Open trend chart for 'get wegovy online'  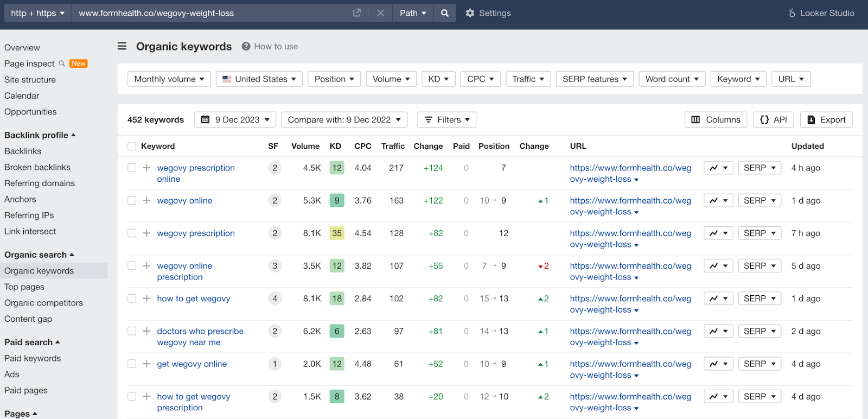(x=719, y=364)
